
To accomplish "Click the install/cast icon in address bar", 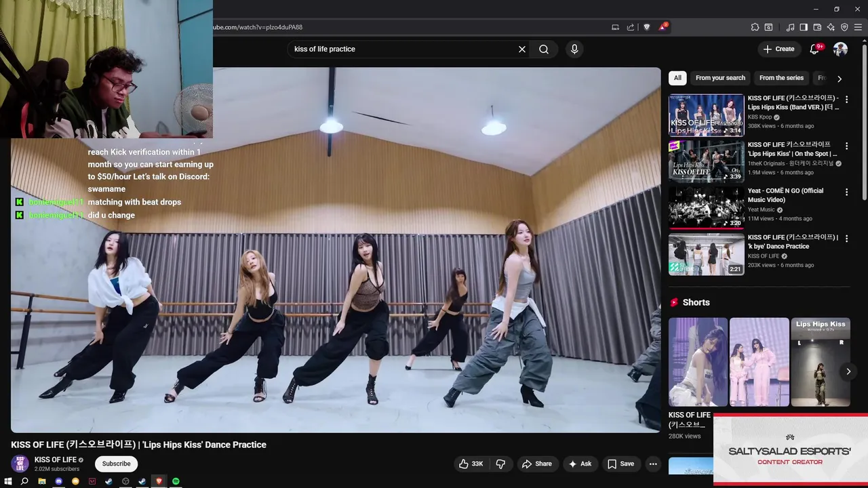I will pyautogui.click(x=615, y=27).
